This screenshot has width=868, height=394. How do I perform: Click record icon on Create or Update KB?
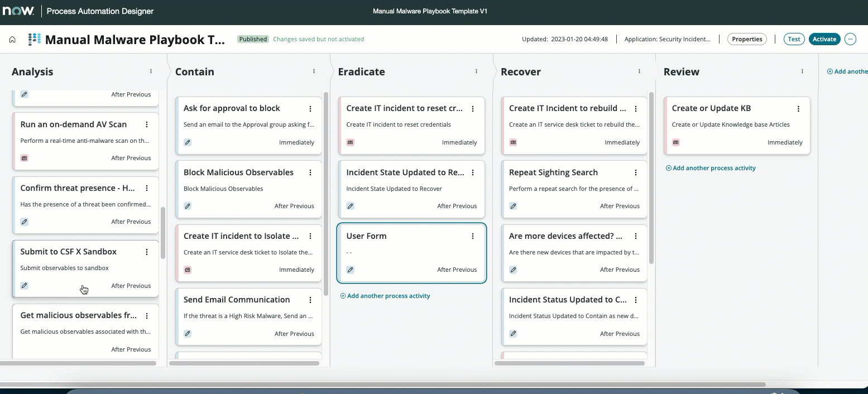676,142
